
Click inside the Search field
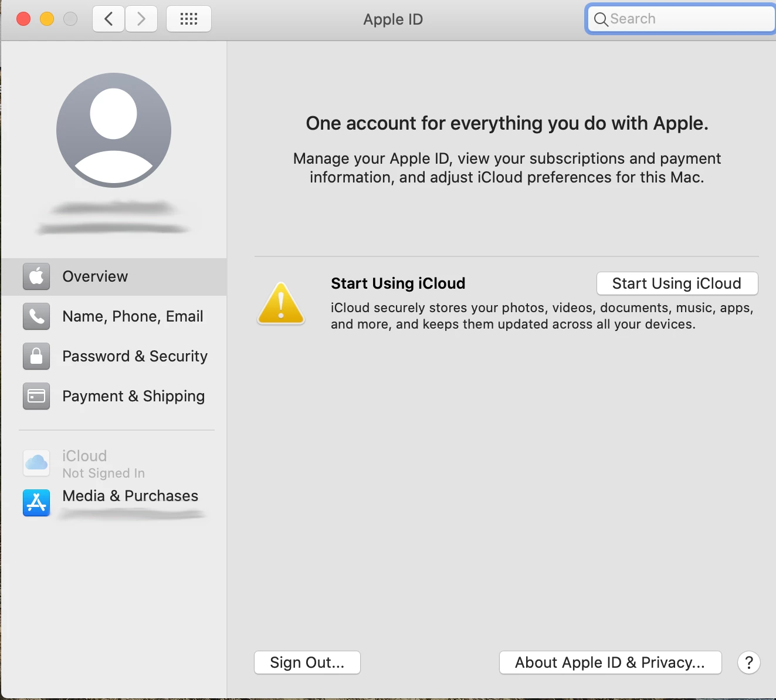pyautogui.click(x=681, y=19)
